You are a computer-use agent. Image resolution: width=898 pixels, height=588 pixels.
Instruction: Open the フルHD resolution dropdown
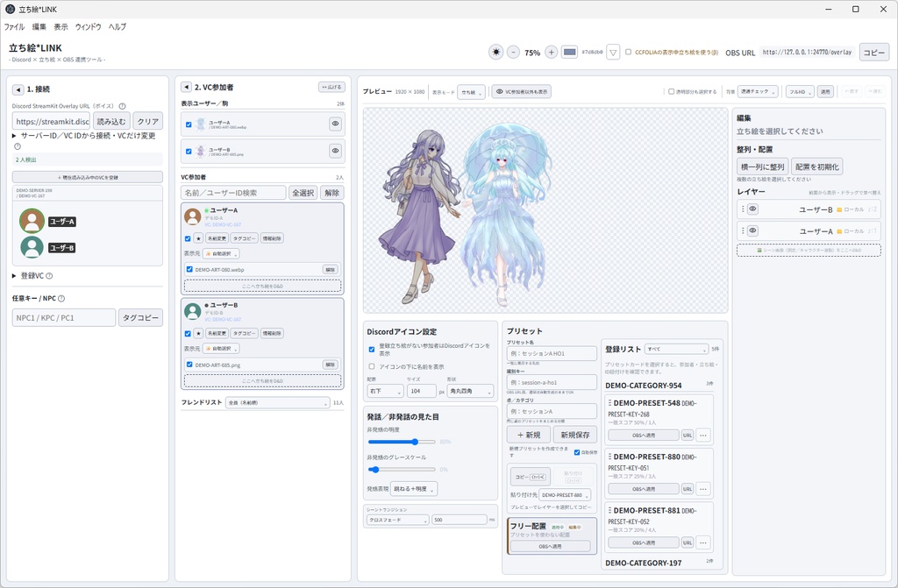[x=800, y=92]
